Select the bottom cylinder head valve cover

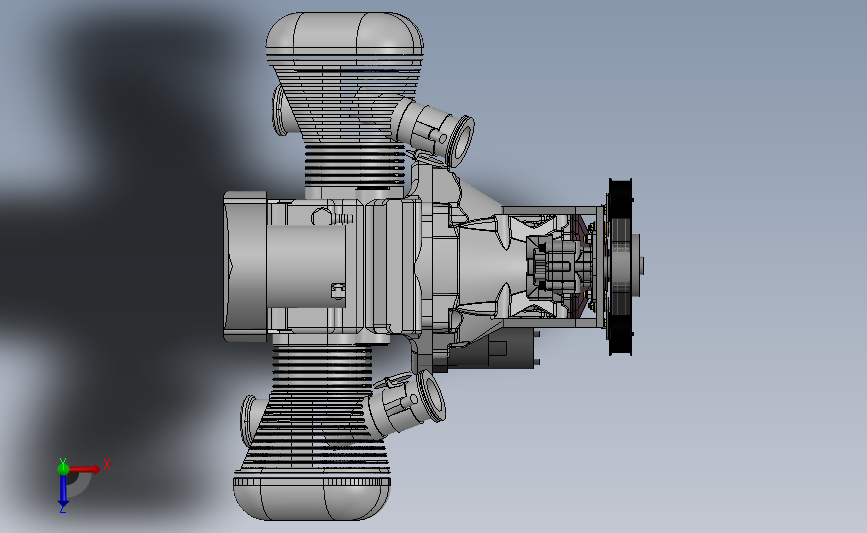[311, 499]
